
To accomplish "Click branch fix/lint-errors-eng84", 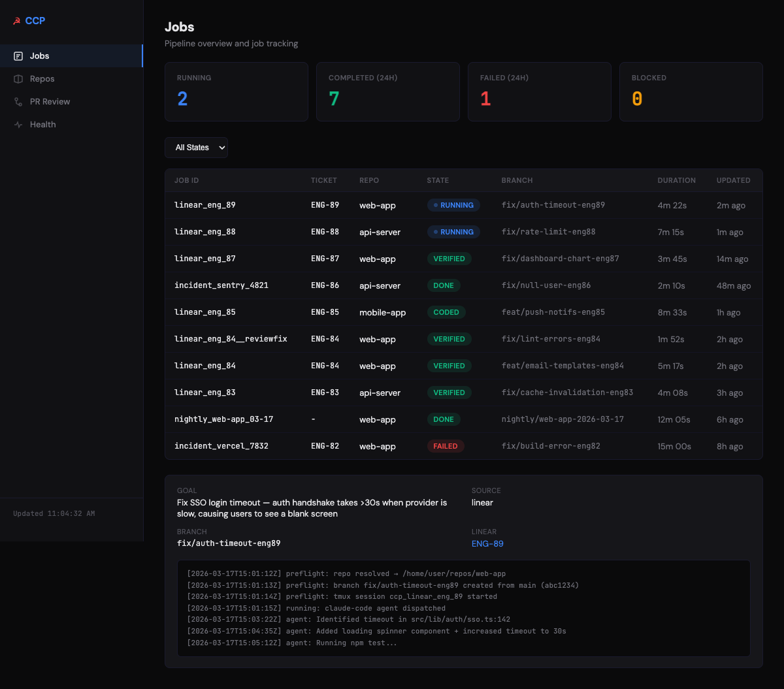I will click(551, 339).
